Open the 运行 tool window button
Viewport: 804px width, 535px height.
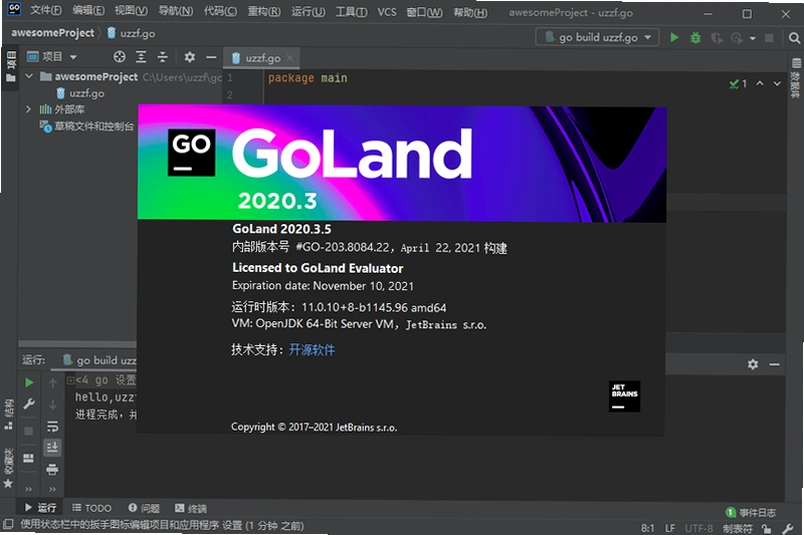coord(41,507)
